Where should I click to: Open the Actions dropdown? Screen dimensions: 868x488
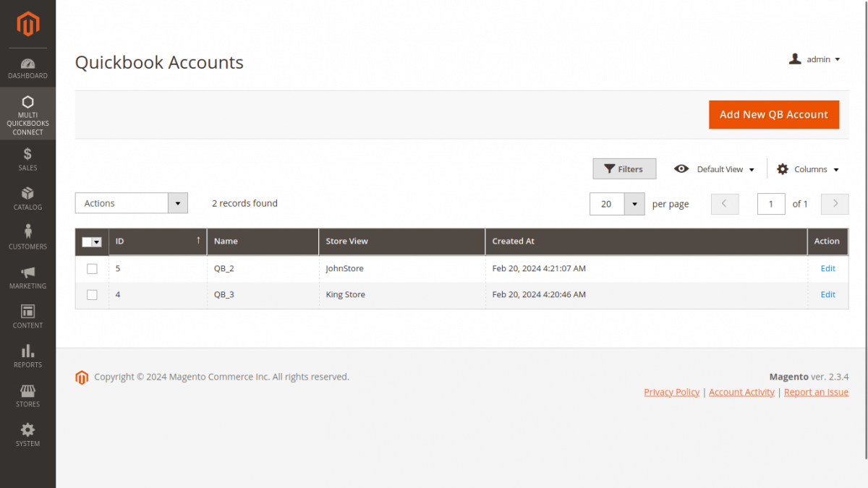pyautogui.click(x=131, y=203)
